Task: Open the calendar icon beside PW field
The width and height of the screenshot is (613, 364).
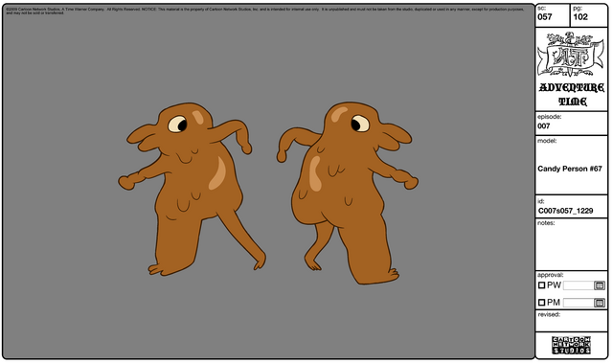Action: (x=600, y=285)
